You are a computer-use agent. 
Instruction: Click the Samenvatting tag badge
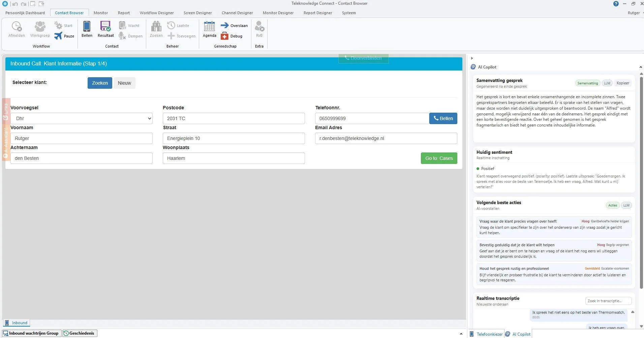[587, 83]
